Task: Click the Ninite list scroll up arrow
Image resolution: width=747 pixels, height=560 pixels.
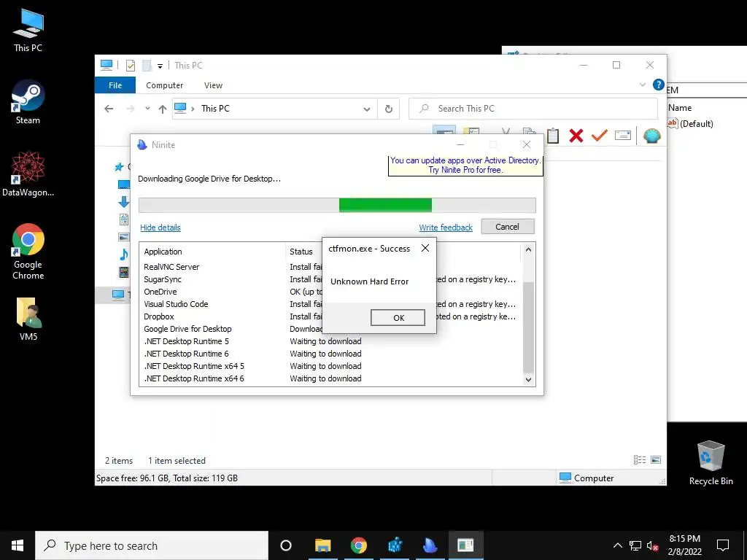Action: click(x=528, y=249)
